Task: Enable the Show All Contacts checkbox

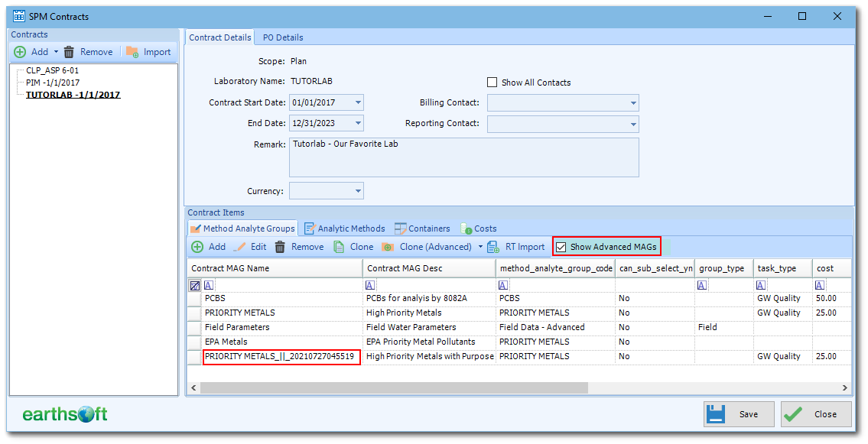Action: [x=493, y=83]
